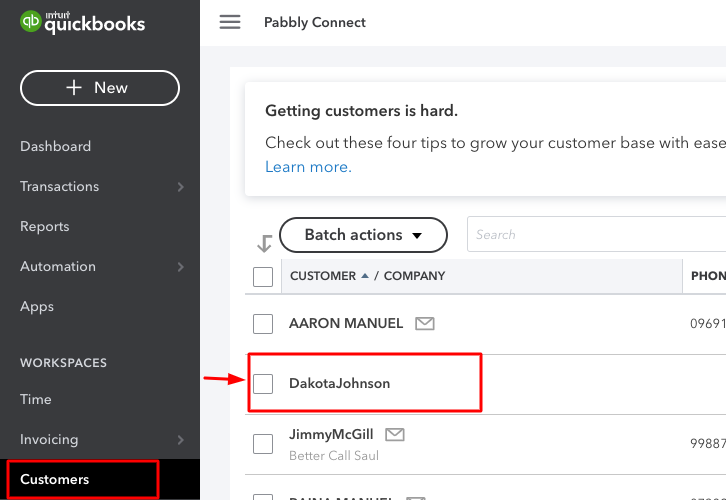
Task: Toggle the hamburger navigation menu
Action: [230, 22]
